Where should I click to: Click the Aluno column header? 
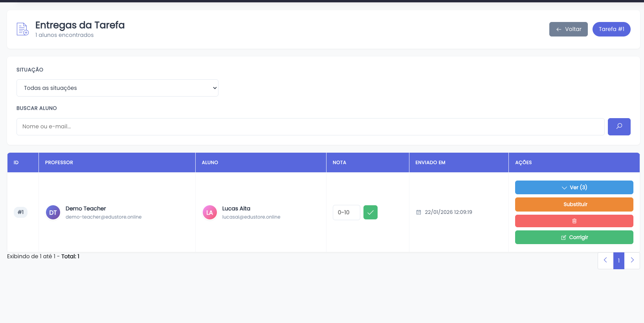pos(210,162)
